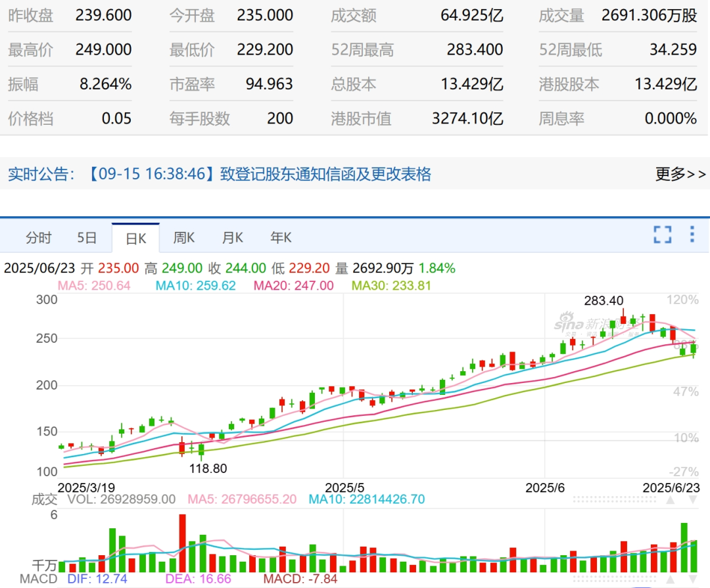Screen dimensions: 710x588
Task: Grab the dotted handle of the volume panel
Action: point(615,500)
